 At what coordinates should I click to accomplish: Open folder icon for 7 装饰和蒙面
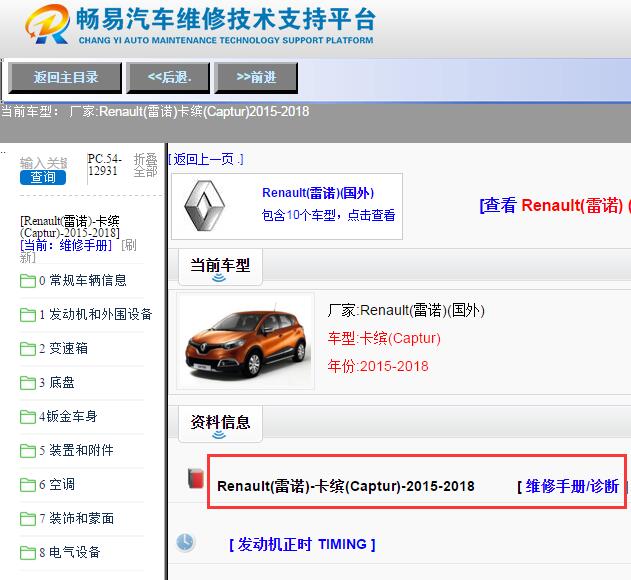[x=28, y=518]
